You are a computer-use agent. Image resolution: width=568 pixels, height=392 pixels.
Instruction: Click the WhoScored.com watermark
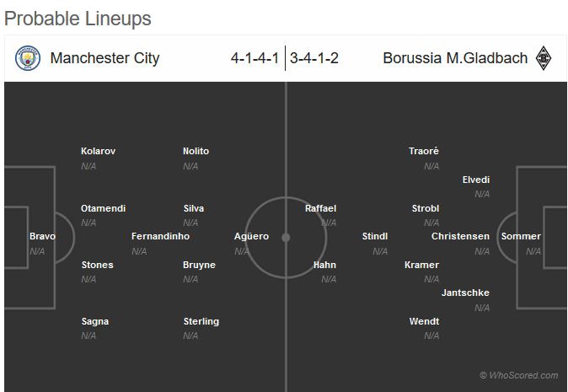point(518,376)
